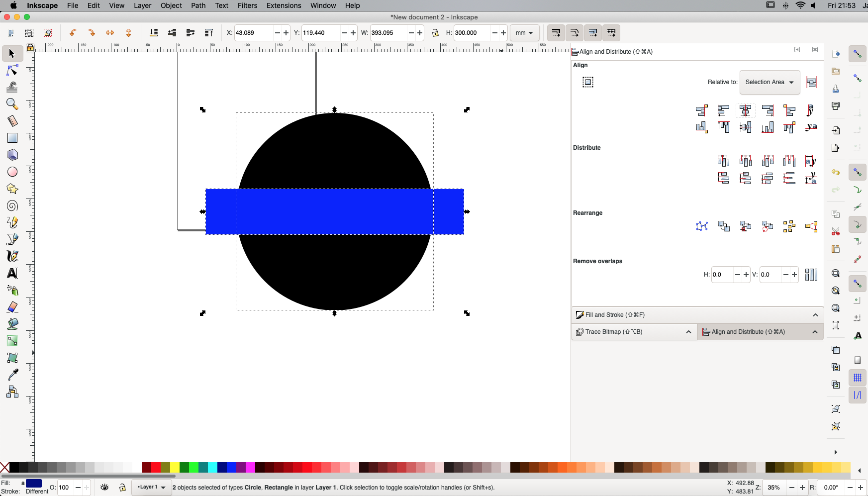Click the Remove overlaps H gap field

(x=722, y=275)
